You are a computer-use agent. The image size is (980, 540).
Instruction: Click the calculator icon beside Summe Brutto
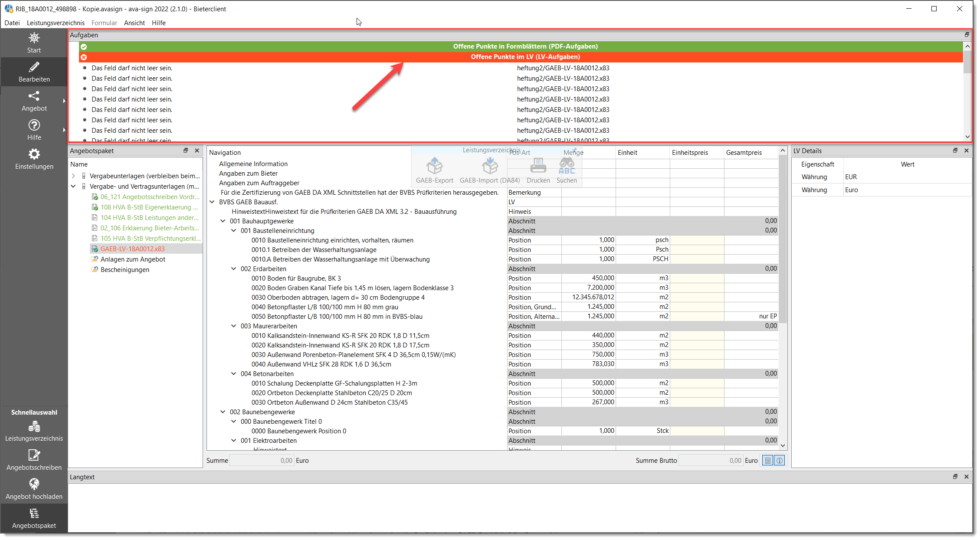point(768,461)
